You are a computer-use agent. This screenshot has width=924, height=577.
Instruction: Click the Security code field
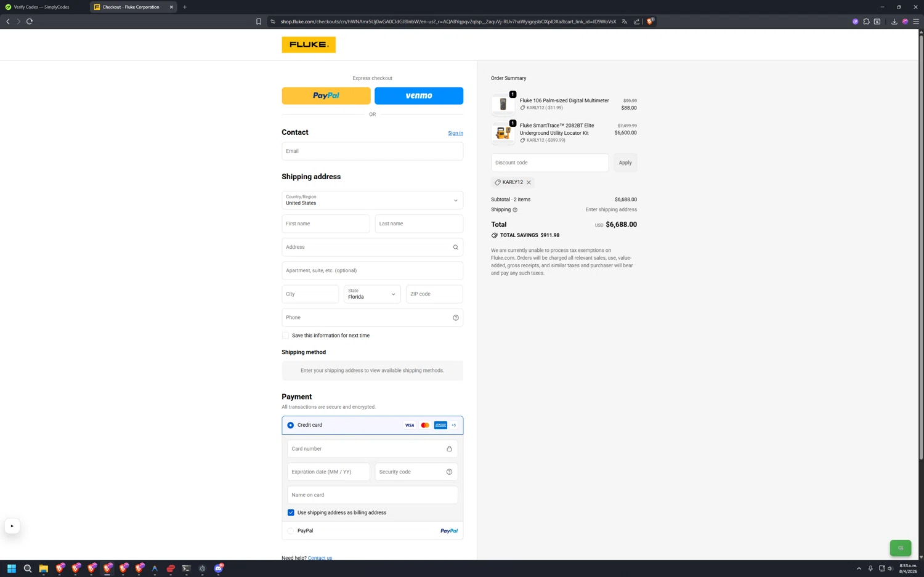[x=416, y=472]
